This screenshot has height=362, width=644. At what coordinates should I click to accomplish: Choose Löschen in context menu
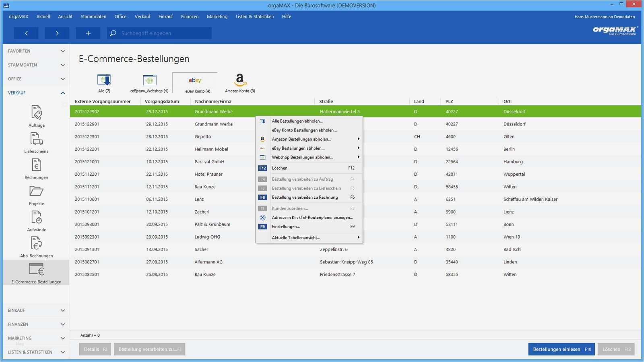309,168
